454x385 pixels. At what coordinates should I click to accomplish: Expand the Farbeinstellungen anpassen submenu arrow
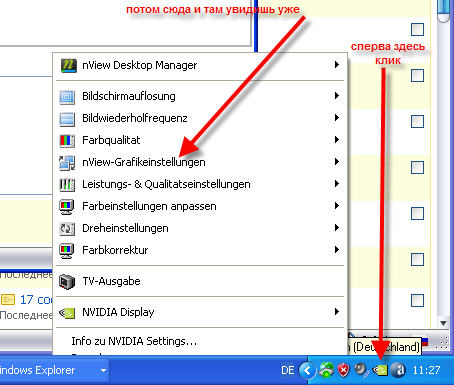(337, 206)
